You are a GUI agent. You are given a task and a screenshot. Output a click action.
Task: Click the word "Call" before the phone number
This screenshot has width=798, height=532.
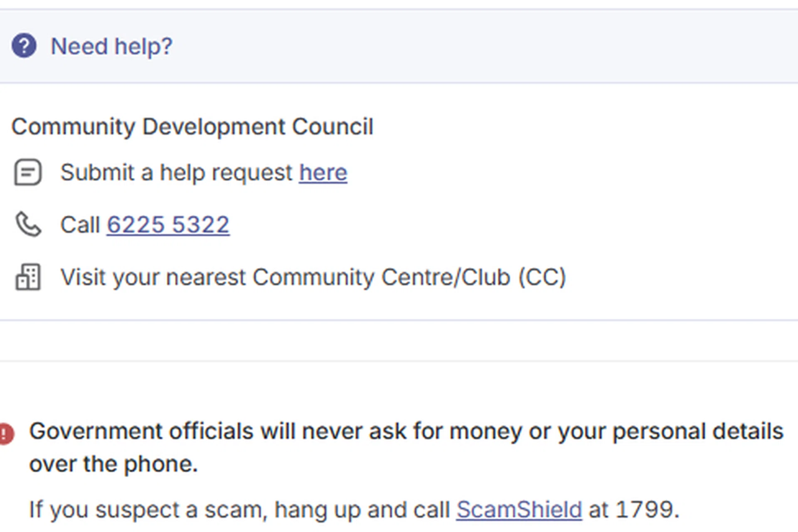coord(80,225)
